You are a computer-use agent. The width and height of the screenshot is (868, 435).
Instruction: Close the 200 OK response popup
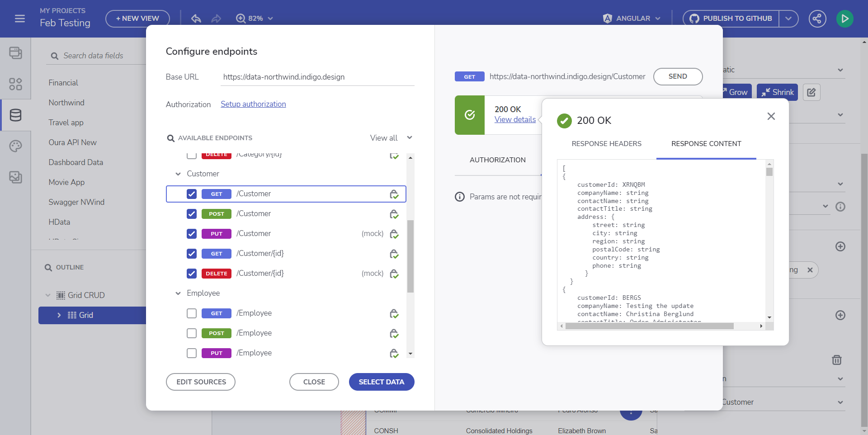(x=771, y=116)
